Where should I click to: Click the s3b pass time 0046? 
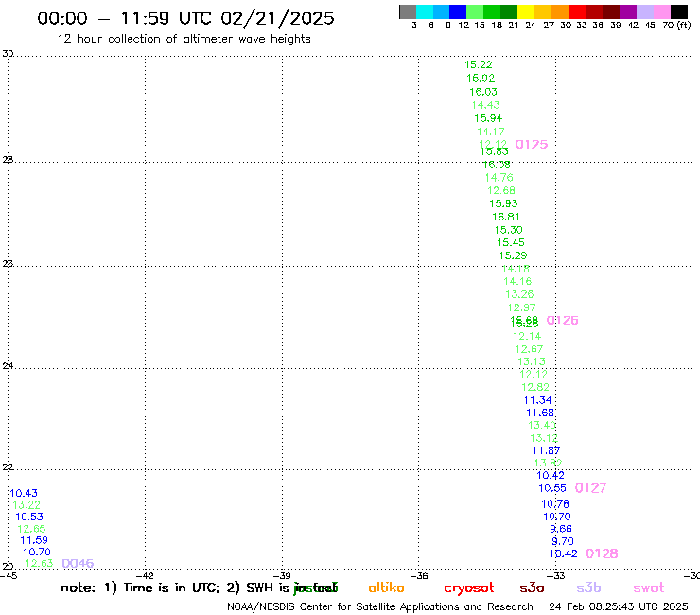pyautogui.click(x=78, y=563)
